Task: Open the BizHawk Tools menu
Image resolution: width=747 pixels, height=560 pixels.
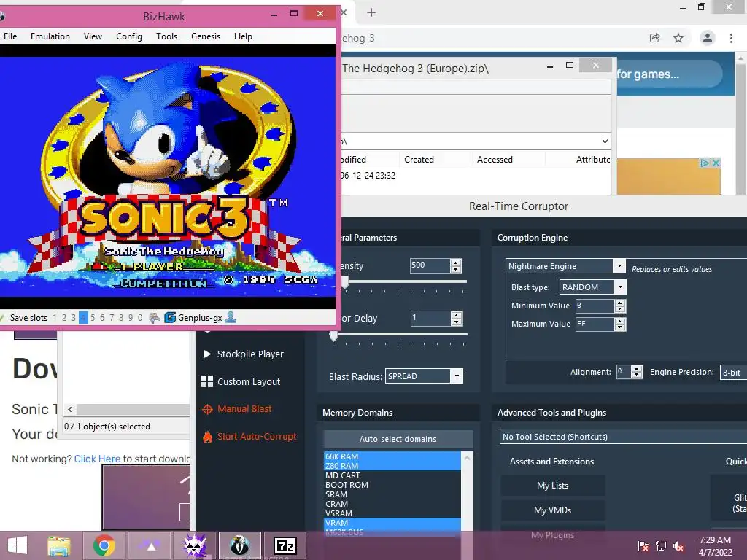Action: (x=167, y=36)
